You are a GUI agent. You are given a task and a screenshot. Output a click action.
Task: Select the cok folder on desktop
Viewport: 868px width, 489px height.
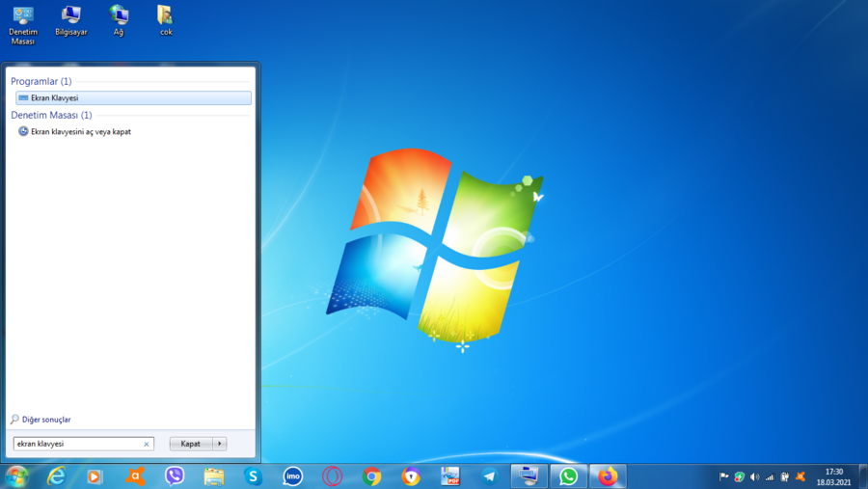[166, 21]
